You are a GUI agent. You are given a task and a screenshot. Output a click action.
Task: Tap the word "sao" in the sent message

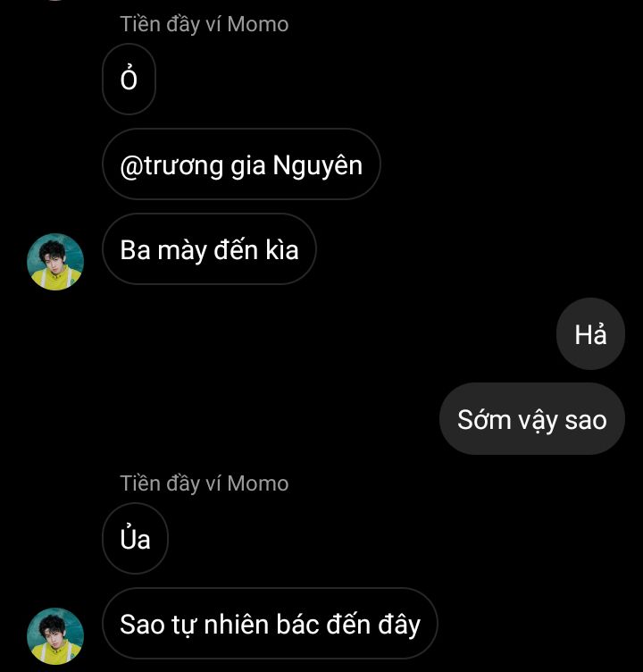coord(586,419)
